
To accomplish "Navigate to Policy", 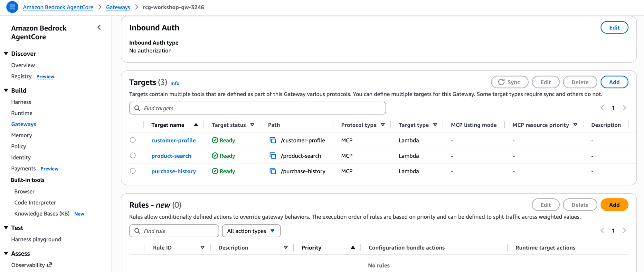I will coord(19,146).
